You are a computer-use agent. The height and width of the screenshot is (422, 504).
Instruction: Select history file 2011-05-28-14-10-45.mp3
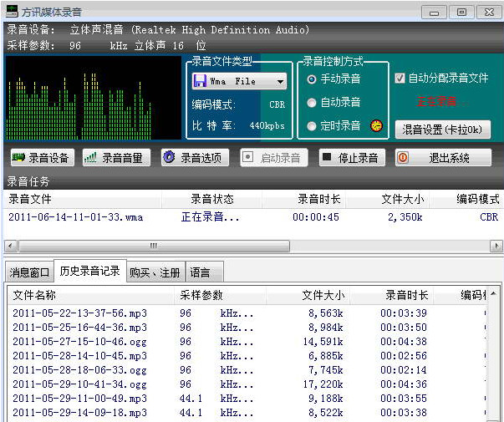pos(79,356)
